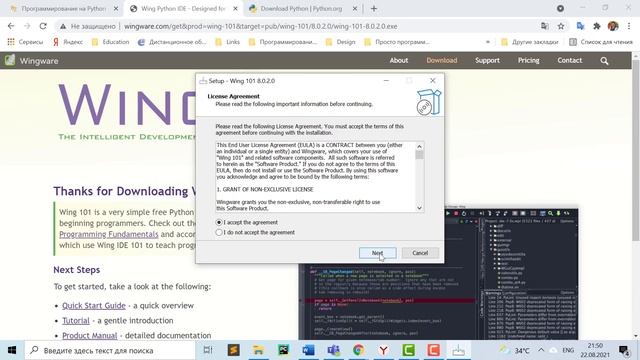Open the 'Education' bookmarks folder
This screenshot has width=640, height=360.
click(110, 42)
